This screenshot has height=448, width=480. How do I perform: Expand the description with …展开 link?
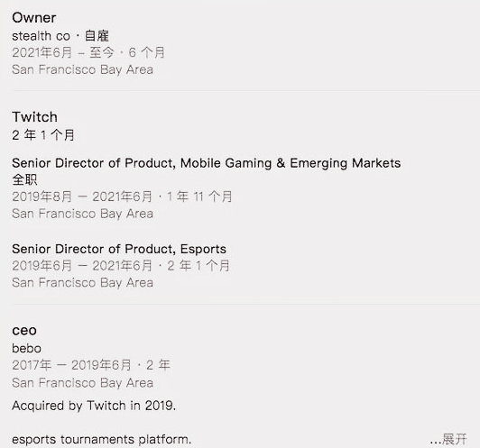(448, 440)
